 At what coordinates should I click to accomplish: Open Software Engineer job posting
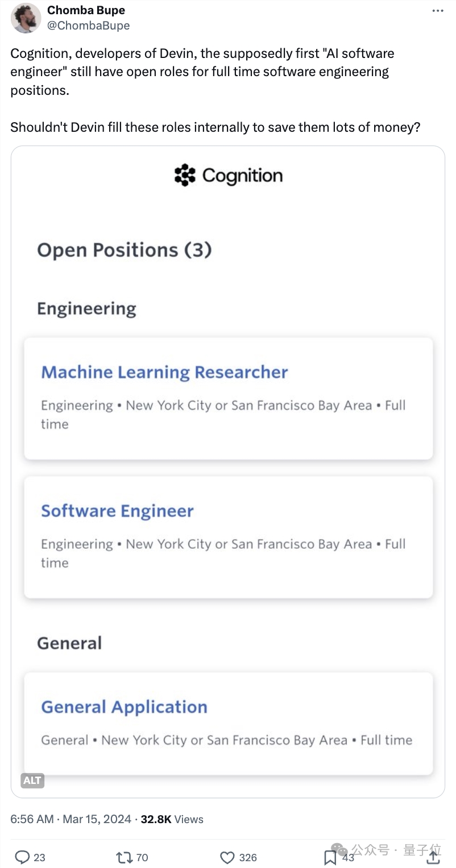pos(117,511)
